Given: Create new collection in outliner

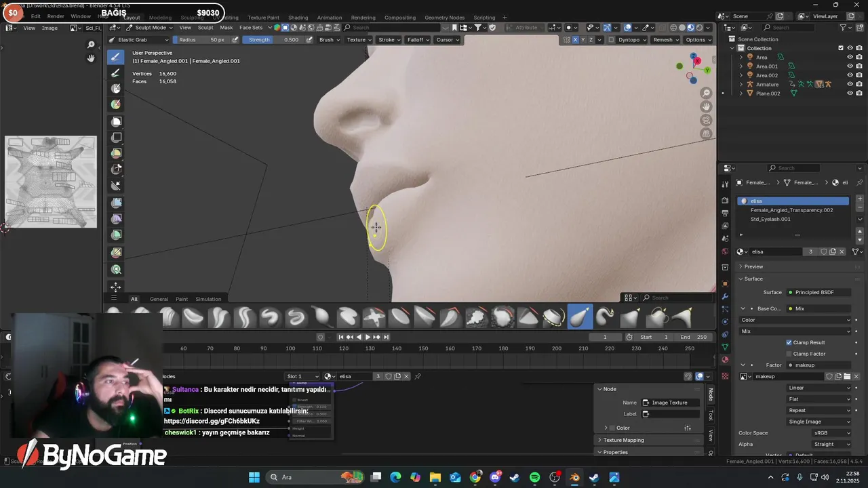Looking at the screenshot, I should tap(860, 27).
